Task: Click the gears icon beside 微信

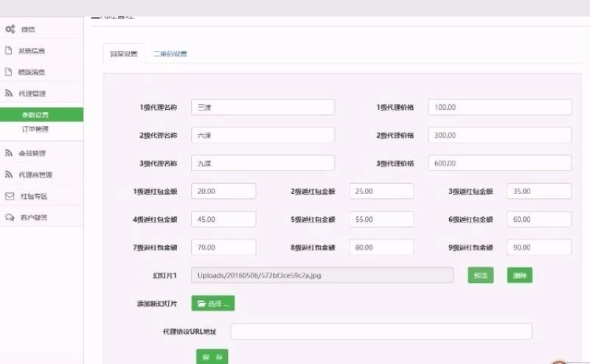Action: [x=10, y=29]
